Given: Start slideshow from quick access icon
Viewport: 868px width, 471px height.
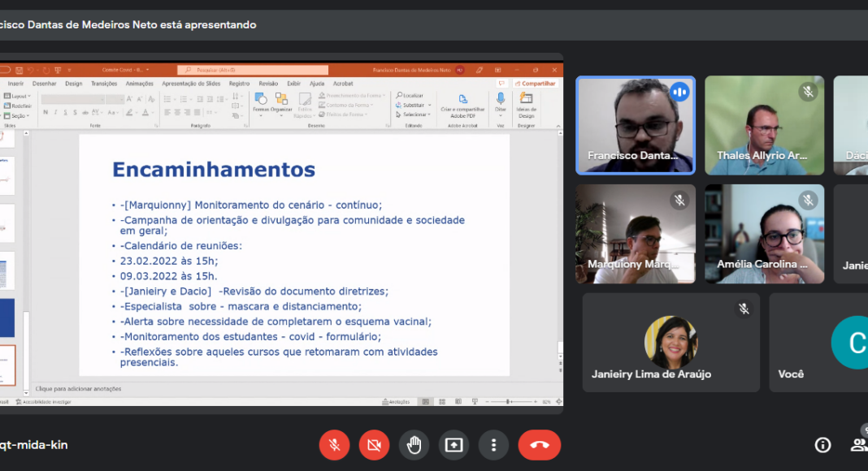Looking at the screenshot, I should pos(58,70).
